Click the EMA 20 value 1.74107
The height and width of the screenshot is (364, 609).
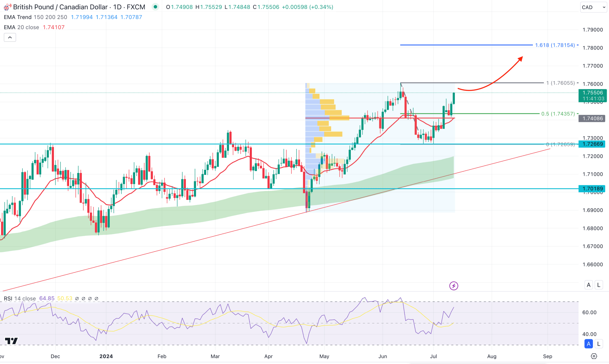coord(54,27)
